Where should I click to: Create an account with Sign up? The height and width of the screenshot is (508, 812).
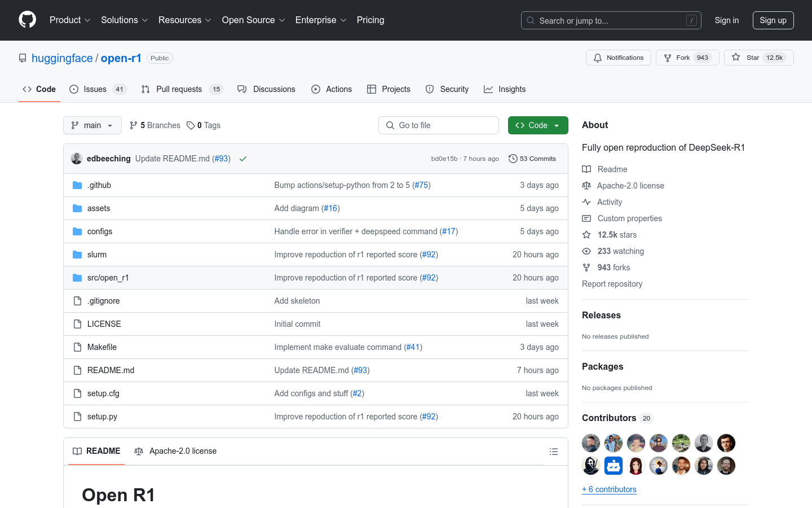click(x=773, y=20)
